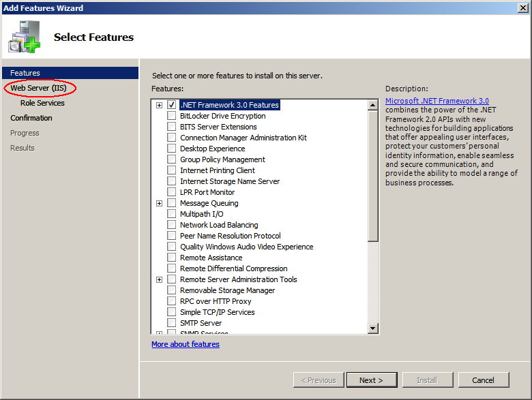Enable the Removable Storage Manager checkbox

pos(172,290)
